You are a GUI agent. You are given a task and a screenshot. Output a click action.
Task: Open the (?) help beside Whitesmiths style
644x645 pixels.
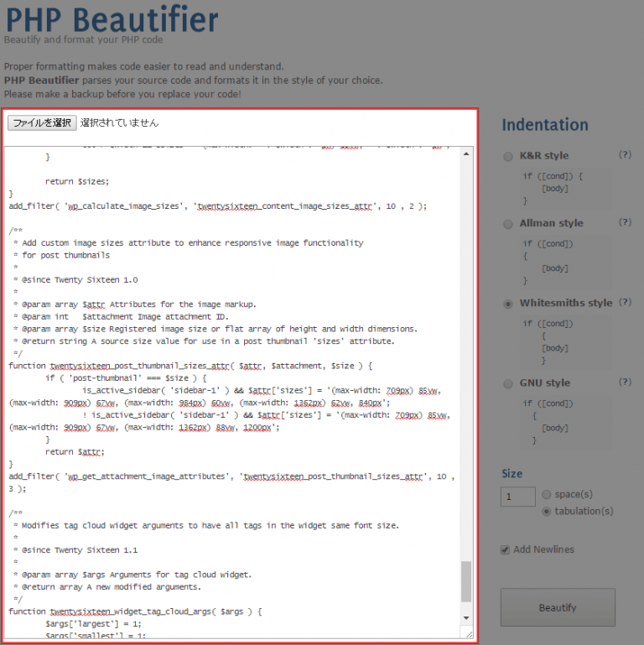(x=624, y=303)
